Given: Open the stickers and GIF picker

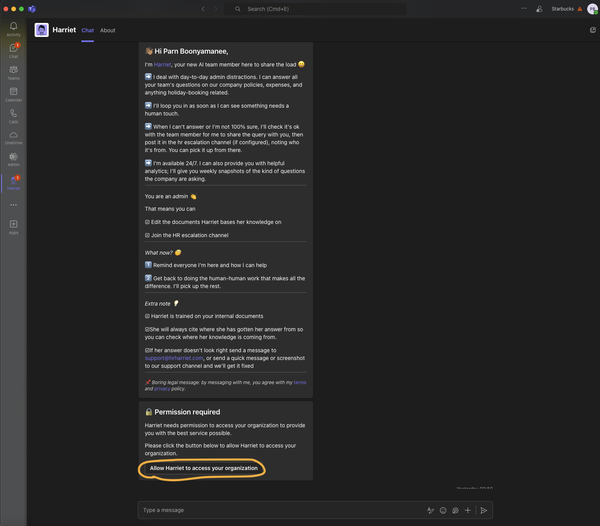Looking at the screenshot, I should pyautogui.click(x=455, y=510).
